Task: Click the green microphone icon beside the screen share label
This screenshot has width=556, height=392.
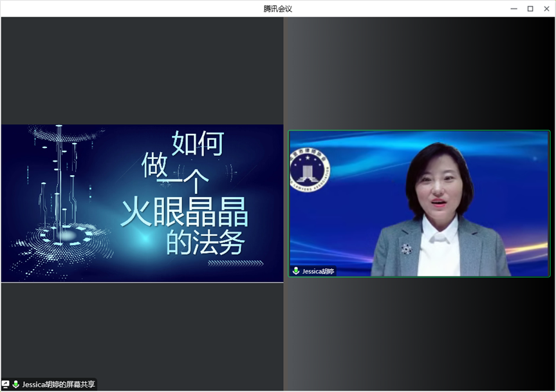Action: click(x=16, y=384)
